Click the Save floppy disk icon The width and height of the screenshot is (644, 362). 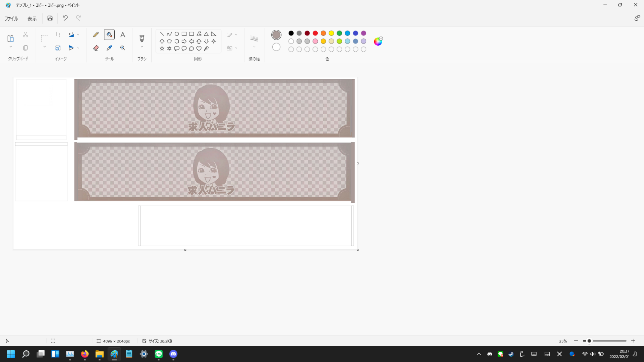click(x=50, y=18)
